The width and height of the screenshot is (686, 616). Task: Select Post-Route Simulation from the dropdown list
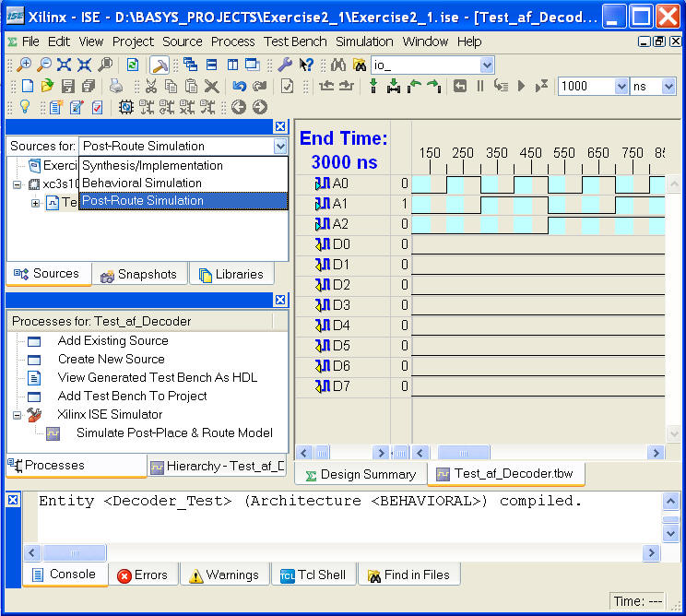point(183,200)
